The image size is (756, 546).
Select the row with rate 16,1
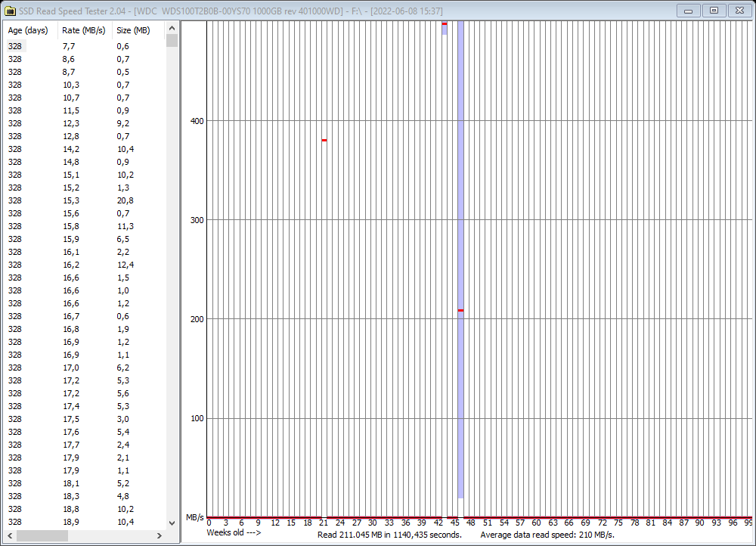(85, 252)
